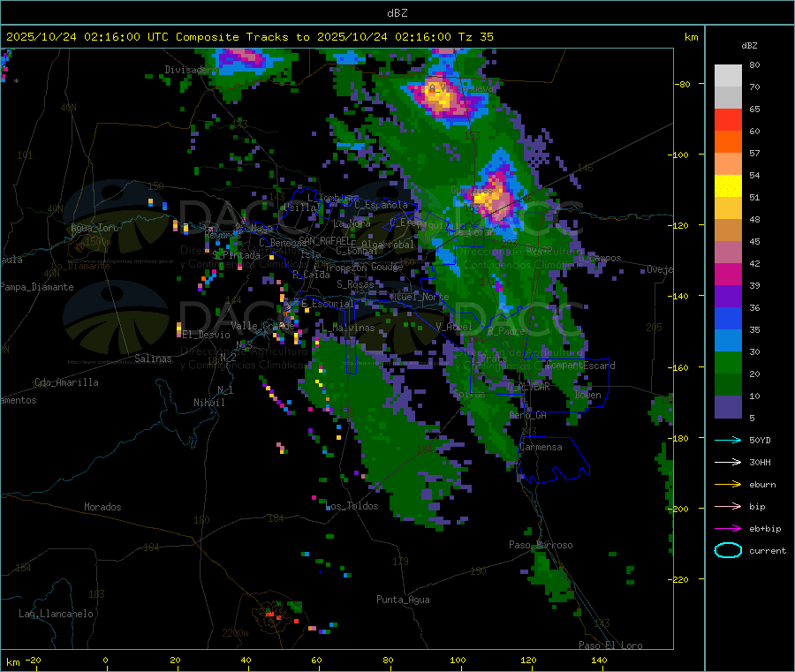Viewport: 795px width, 672px height.
Task: Click the 'Aero_GH' map label
Action: point(528,415)
